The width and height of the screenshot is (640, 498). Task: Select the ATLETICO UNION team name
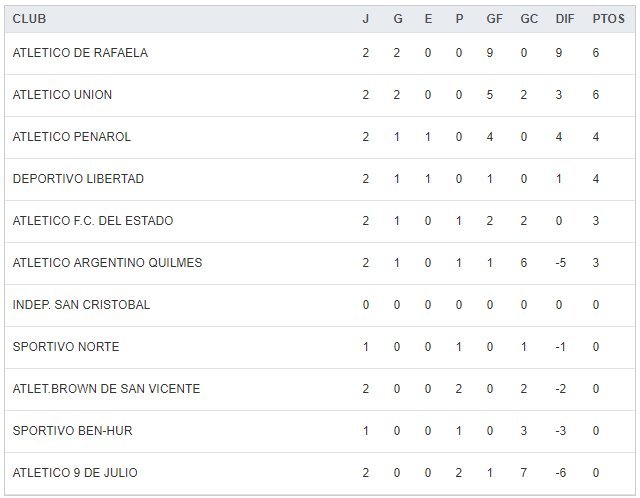(62, 95)
